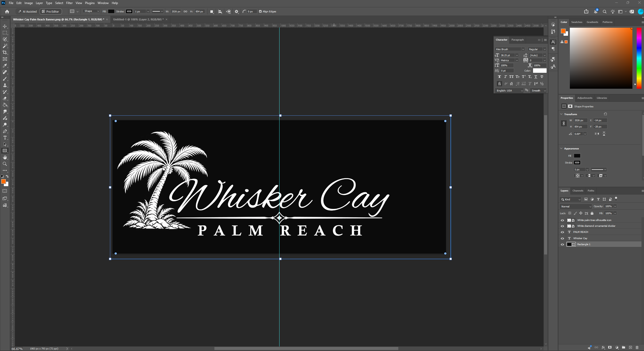Switch to the Untitled-1 document tab
Screen dimensions: 644x351
point(138,19)
